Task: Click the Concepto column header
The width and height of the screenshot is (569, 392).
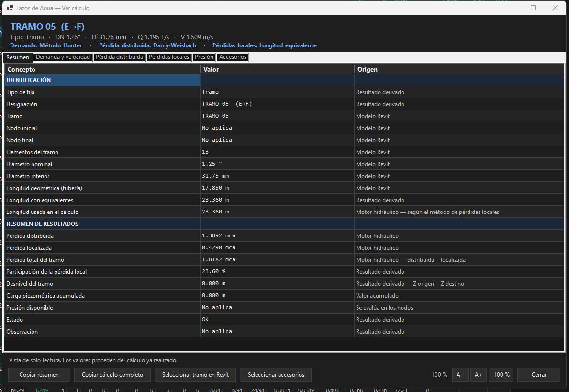Action: pos(103,69)
